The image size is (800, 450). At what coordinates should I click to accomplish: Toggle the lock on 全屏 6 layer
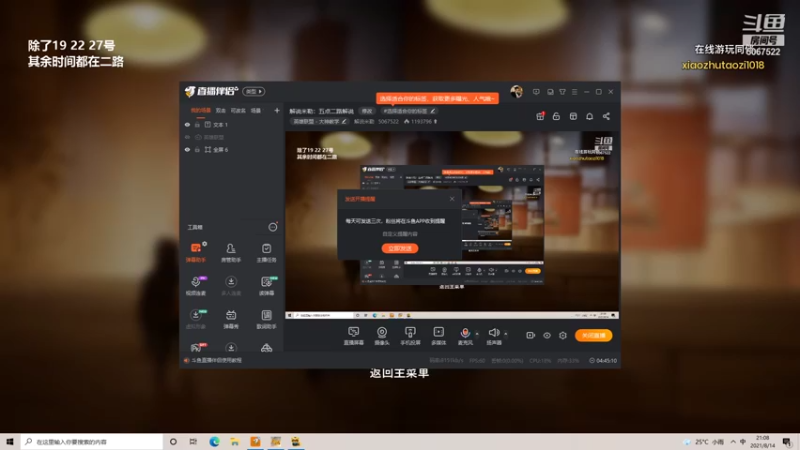coord(197,149)
